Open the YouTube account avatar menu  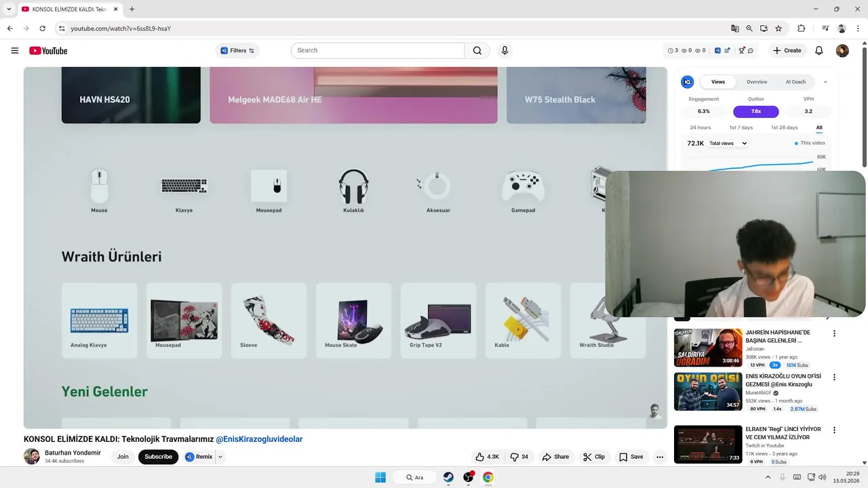pos(842,51)
